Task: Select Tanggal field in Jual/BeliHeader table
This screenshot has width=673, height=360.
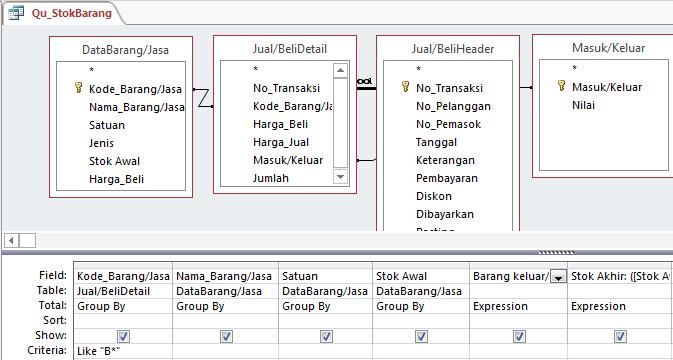Action: point(437,142)
